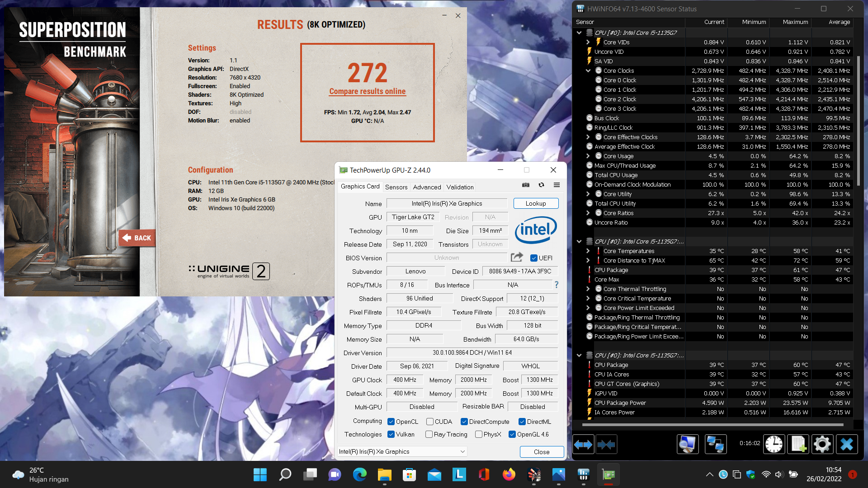Click HWiNFO clock reset timer icon
Viewport: 868px width, 488px height.
coord(774,445)
